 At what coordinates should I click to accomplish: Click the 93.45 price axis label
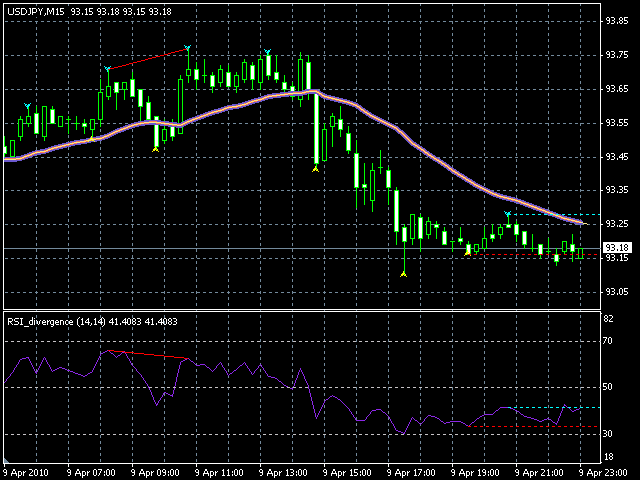coord(616,157)
